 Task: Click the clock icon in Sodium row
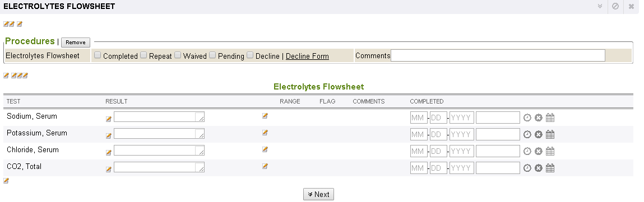pos(527,118)
